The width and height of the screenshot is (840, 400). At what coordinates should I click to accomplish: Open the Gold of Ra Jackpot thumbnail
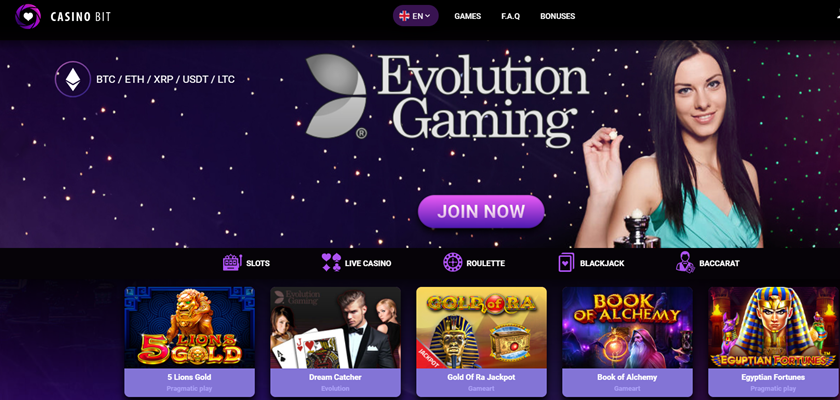(x=482, y=328)
